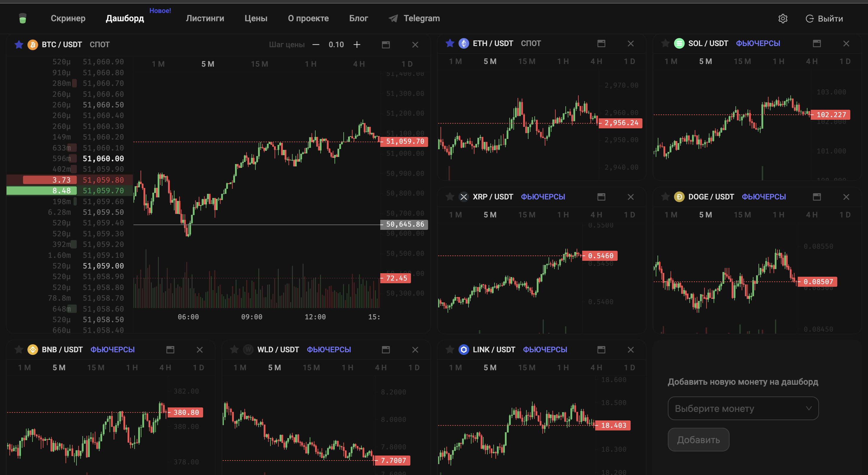Click the Bitcoin coin icon
Screen dimensions: 868x475
(x=33, y=45)
